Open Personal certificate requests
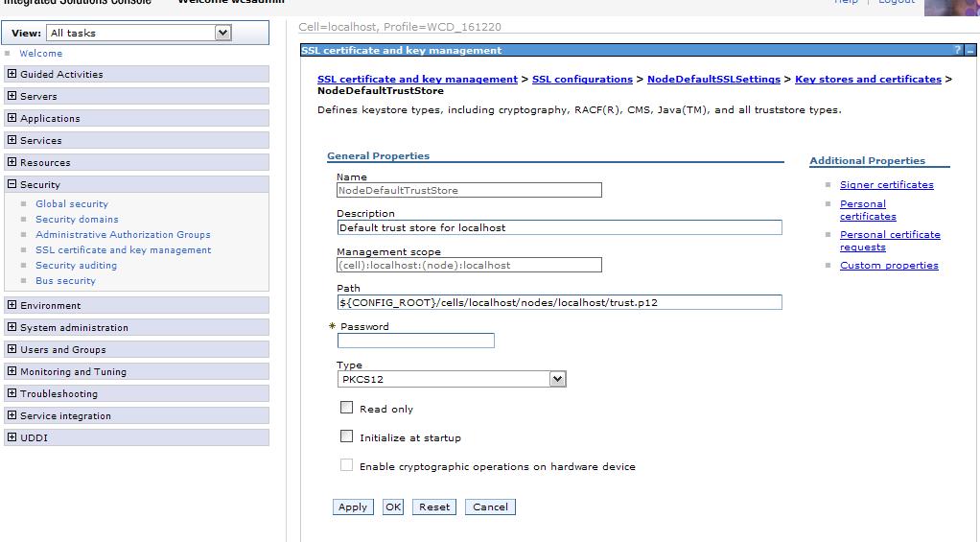 [890, 241]
